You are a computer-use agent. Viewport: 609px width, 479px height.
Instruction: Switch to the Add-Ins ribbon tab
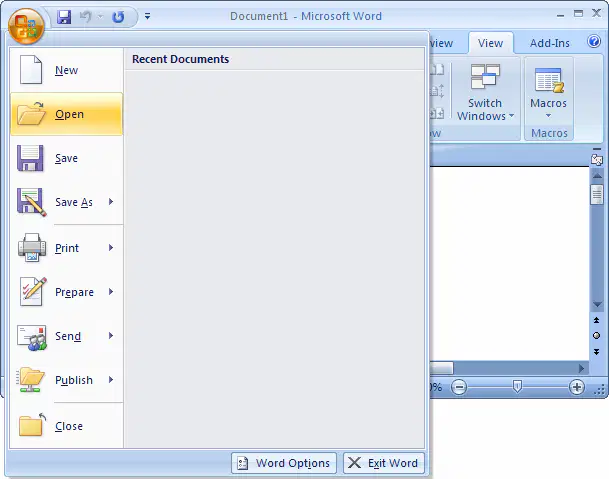click(550, 43)
